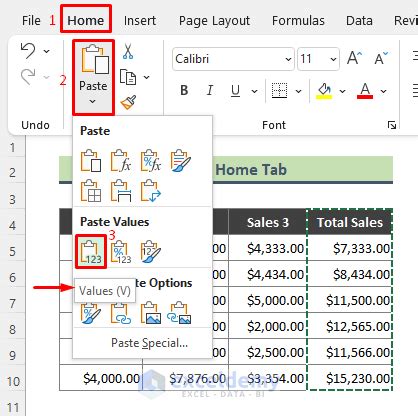Select cell with $5,000.00

click(267, 300)
